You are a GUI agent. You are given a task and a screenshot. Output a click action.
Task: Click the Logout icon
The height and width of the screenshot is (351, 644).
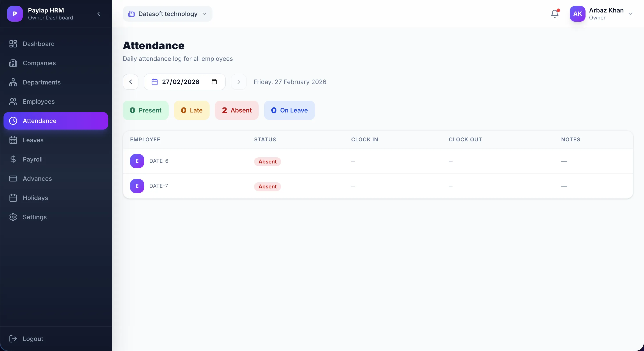13,339
